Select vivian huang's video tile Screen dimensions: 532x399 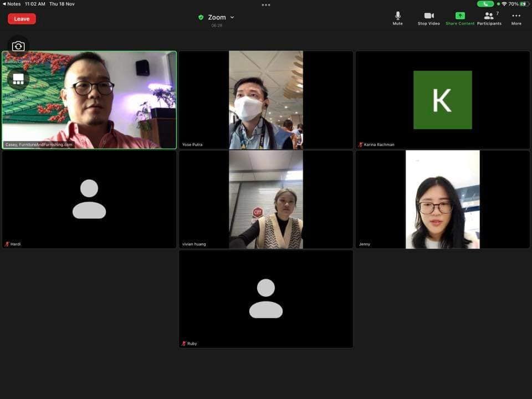click(265, 199)
